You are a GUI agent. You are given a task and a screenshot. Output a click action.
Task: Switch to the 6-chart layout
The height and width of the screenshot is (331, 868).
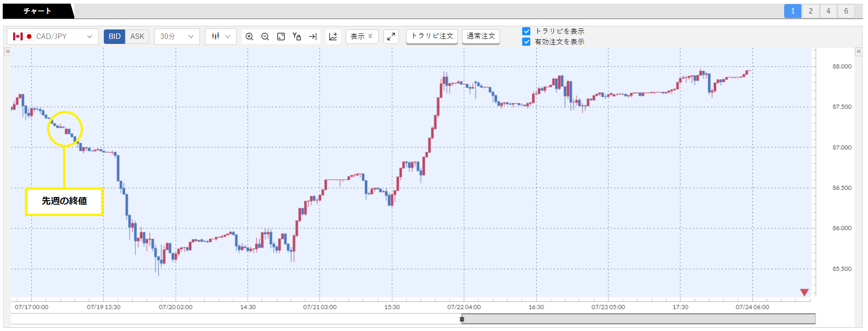(x=846, y=11)
